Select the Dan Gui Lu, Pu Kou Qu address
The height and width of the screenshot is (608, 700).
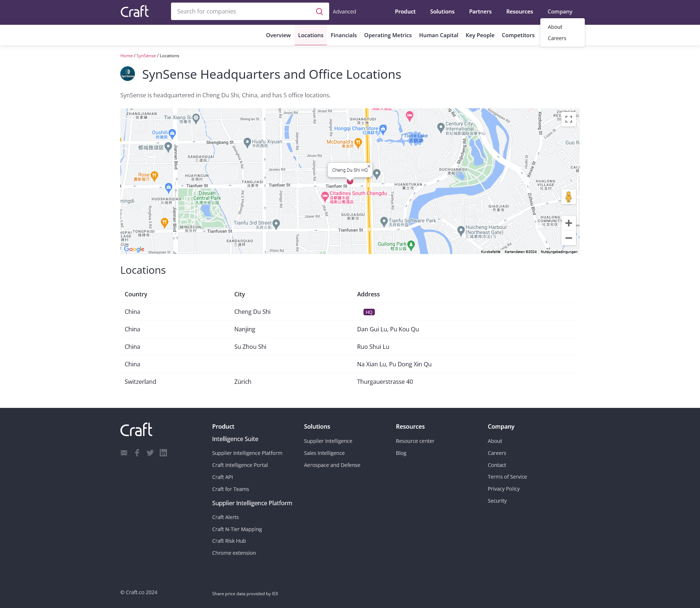point(388,329)
